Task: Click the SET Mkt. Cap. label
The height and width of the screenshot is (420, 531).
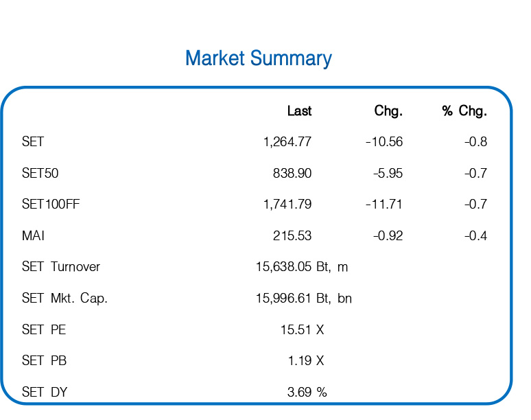Action: click(x=64, y=299)
